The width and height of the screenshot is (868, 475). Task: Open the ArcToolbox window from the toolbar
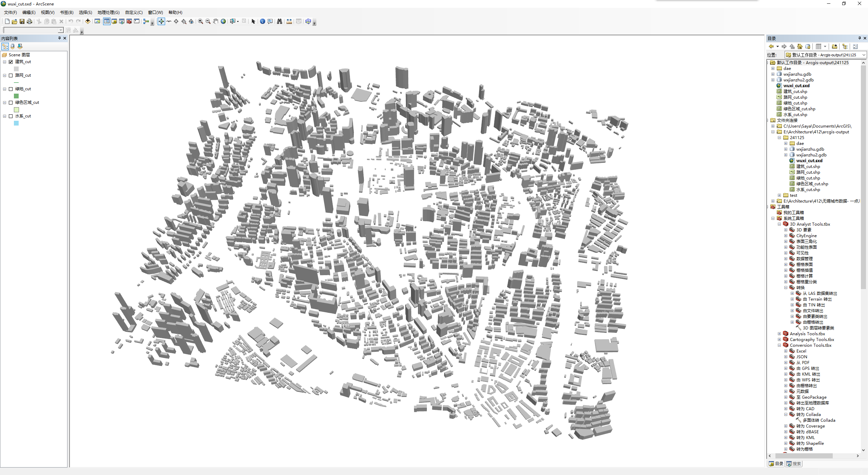pos(129,21)
